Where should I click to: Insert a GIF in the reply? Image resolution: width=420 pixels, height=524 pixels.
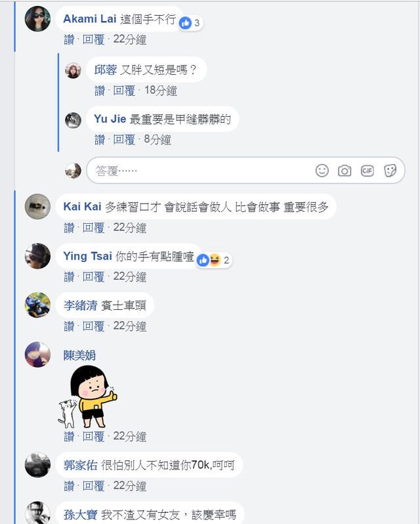click(x=367, y=171)
